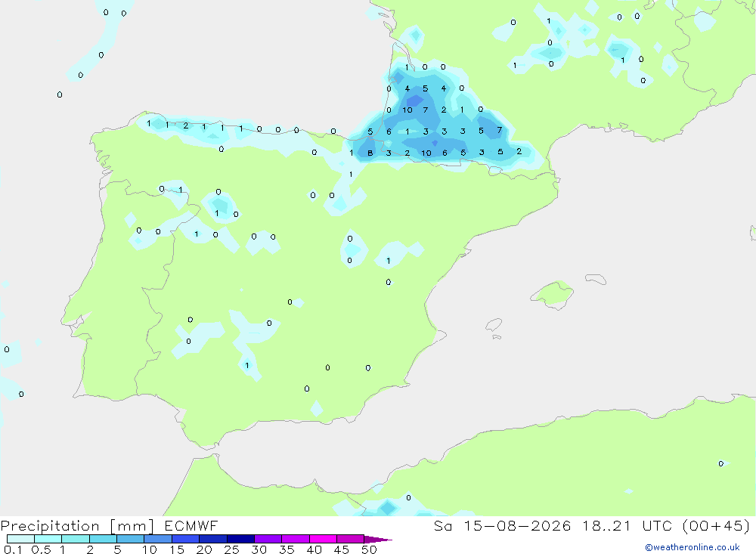Click the '35' legend scale label
756x554 pixels.
(287, 549)
